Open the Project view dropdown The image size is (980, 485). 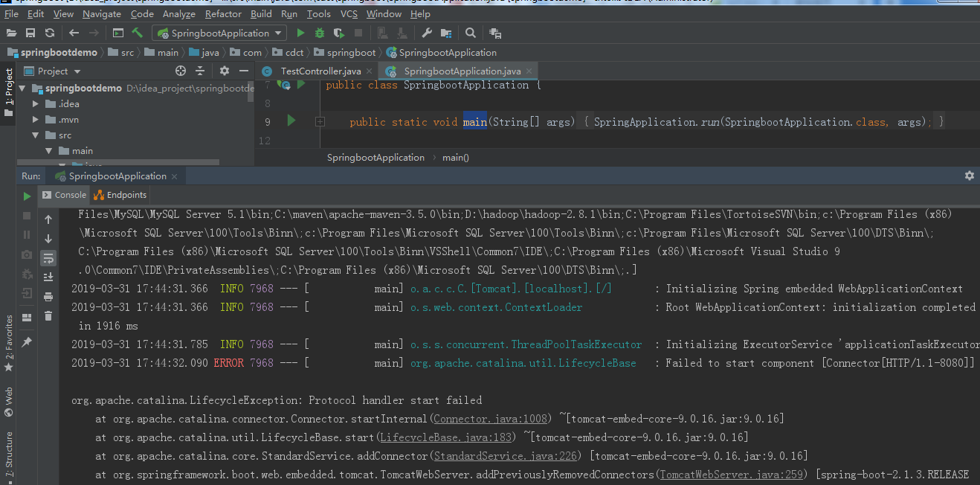(53, 71)
